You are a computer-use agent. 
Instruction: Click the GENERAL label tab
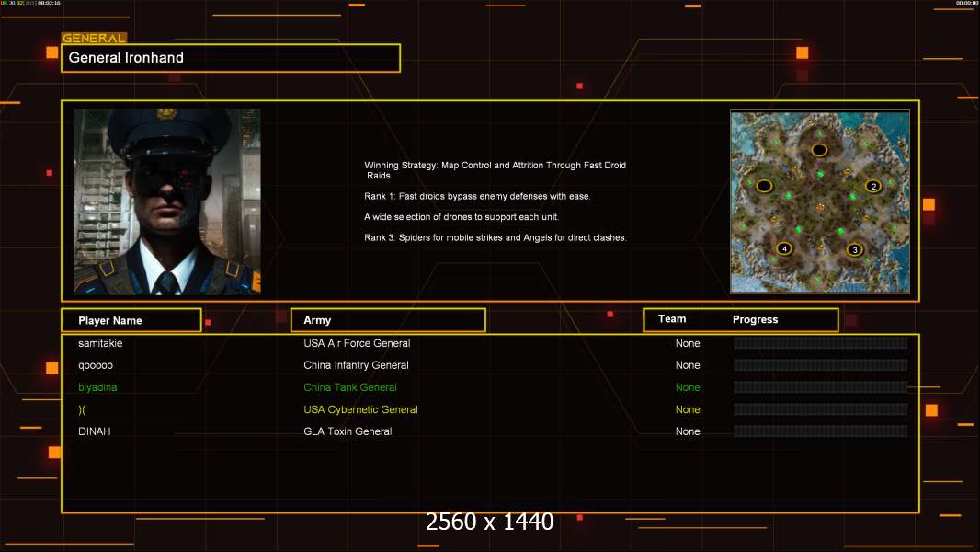pos(93,39)
